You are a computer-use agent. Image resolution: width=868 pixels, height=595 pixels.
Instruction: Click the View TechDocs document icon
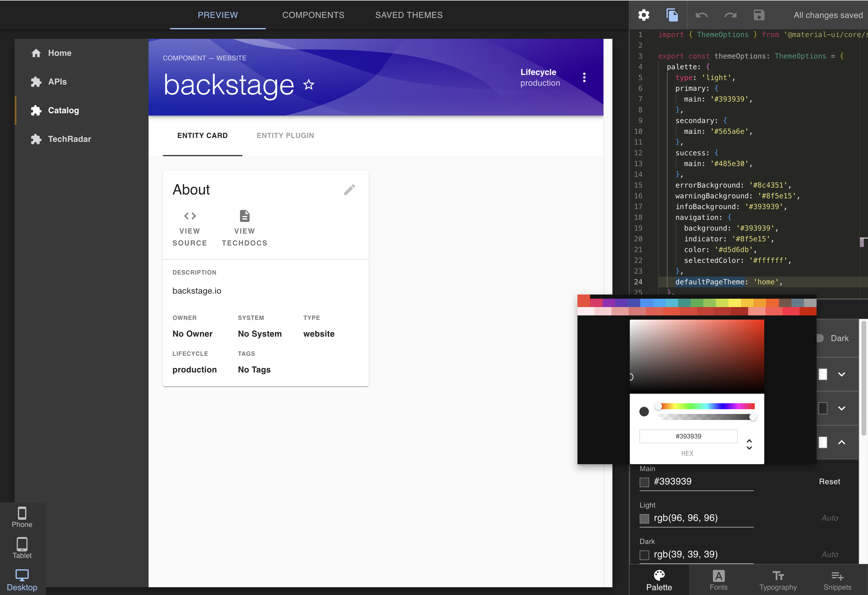tap(244, 216)
